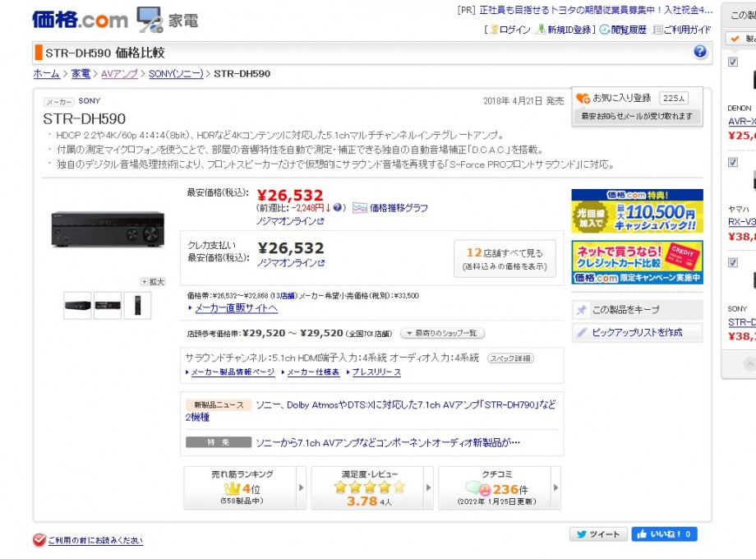The image size is (756, 559).
Task: Click the 価格.com logo
Action: pyautogui.click(x=80, y=20)
